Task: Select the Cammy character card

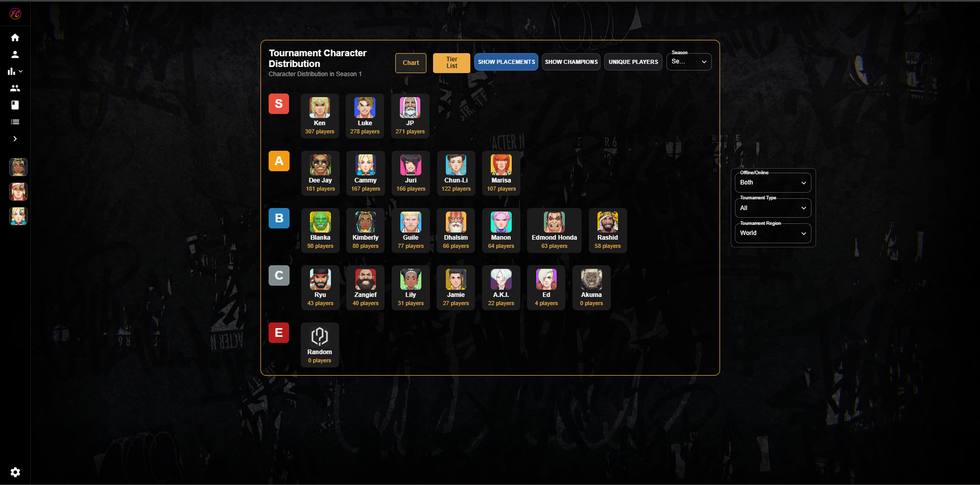Action: (x=366, y=173)
